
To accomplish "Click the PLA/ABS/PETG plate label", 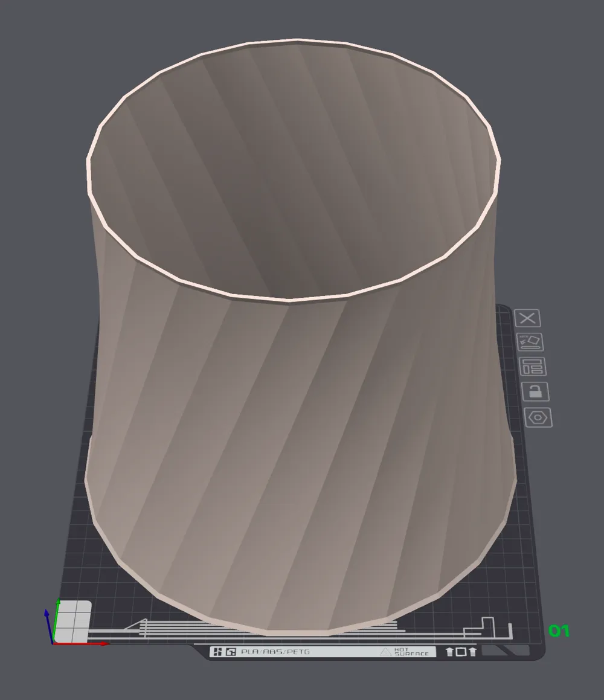I will coord(275,652).
